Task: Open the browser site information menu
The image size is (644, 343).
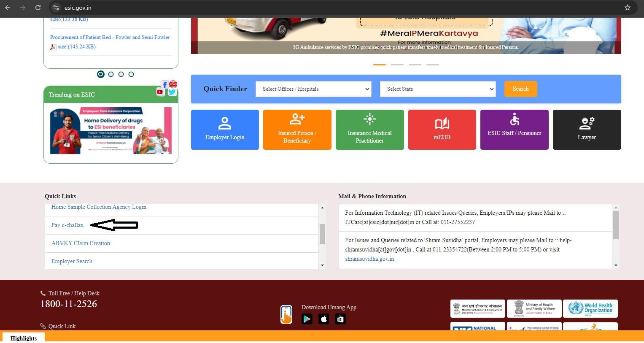Action: click(x=56, y=8)
